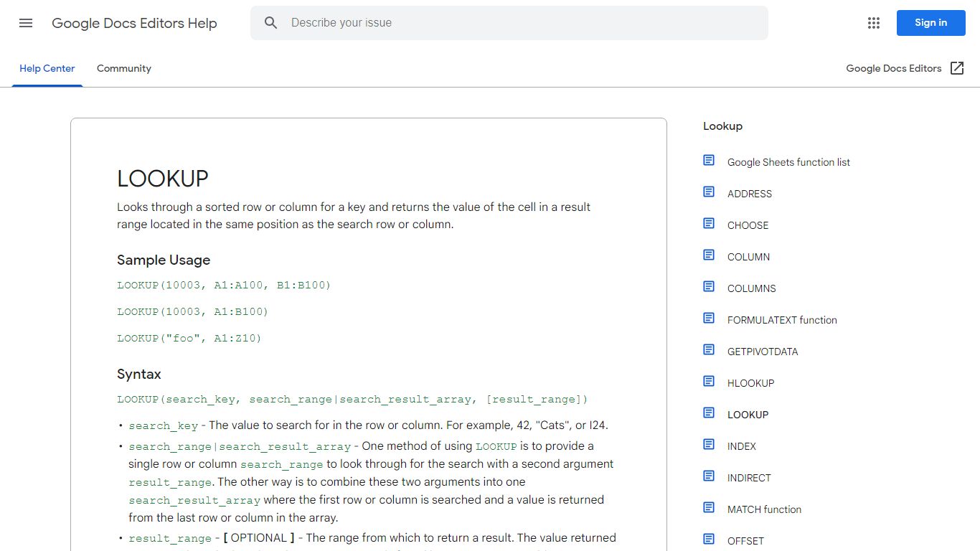The width and height of the screenshot is (980, 551).
Task: Click the Sign in button
Action: [x=930, y=23]
